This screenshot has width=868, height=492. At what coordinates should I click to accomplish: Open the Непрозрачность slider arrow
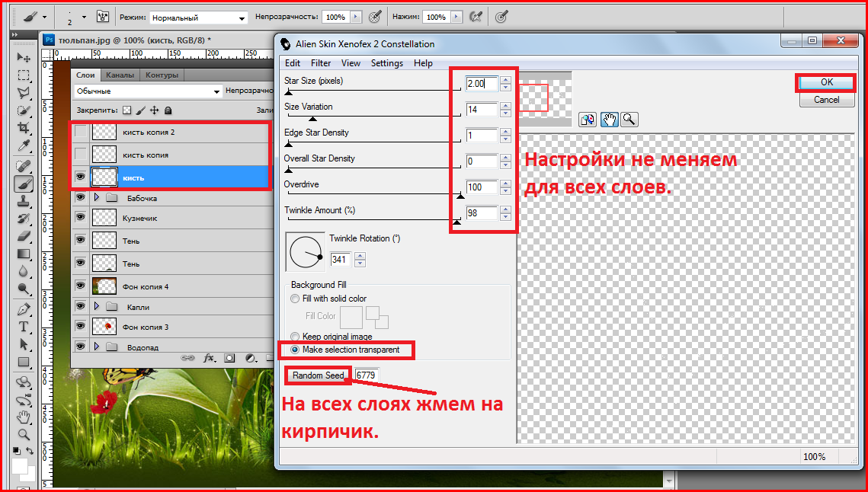tap(356, 18)
